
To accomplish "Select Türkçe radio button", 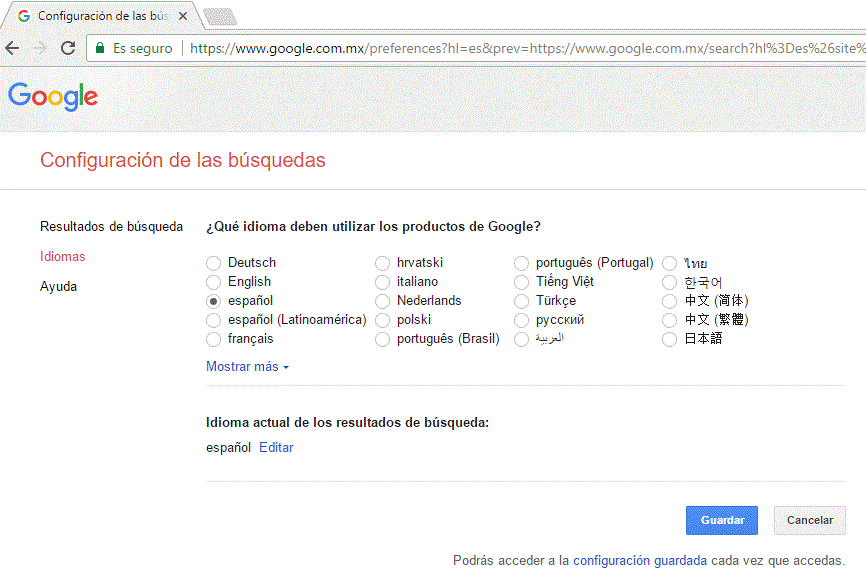I will tap(521, 301).
